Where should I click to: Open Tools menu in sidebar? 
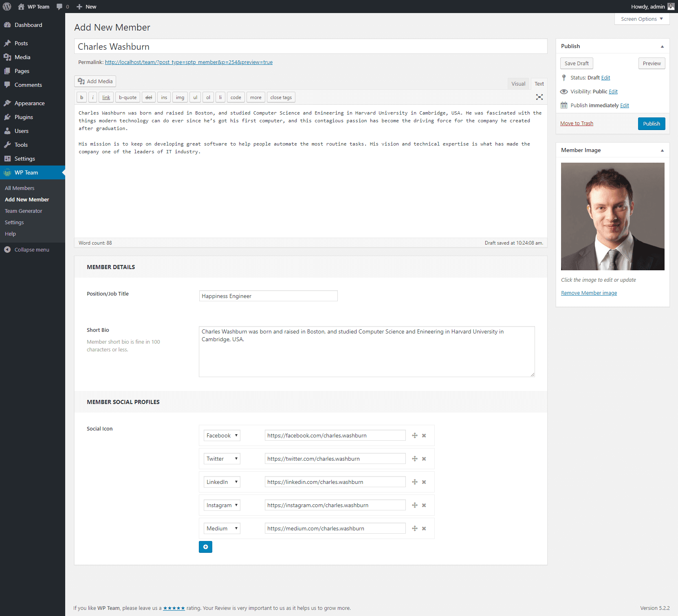point(33,145)
